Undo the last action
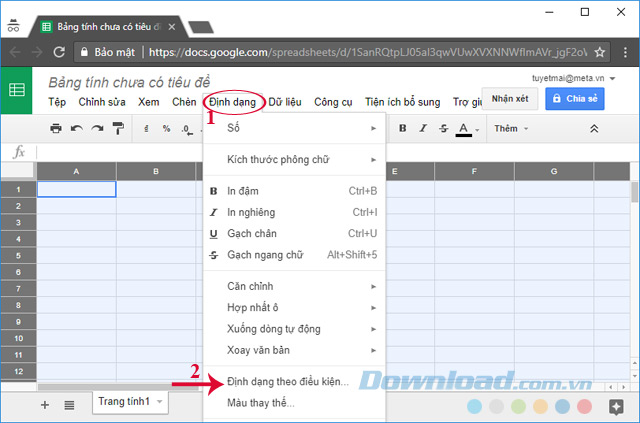Image resolution: width=640 pixels, height=423 pixels. click(77, 128)
